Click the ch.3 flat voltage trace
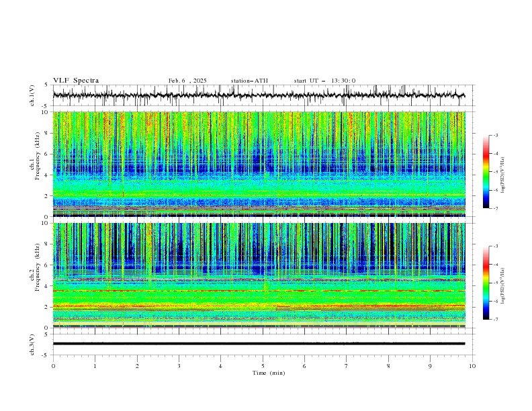This screenshot has height=411, width=532. coord(259,344)
